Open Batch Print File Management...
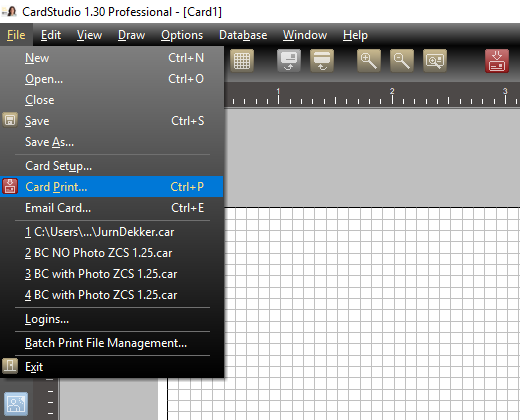The width and height of the screenshot is (520, 420). (112, 343)
